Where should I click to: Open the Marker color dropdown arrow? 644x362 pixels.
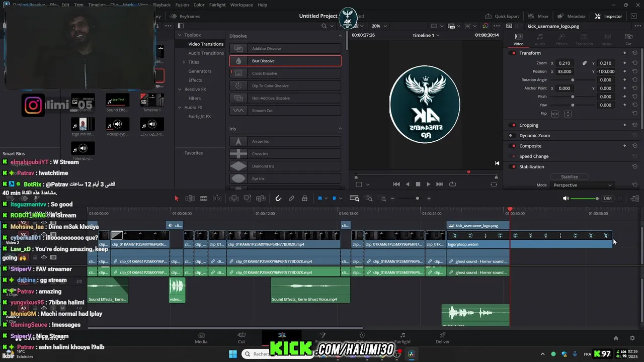coord(341,199)
